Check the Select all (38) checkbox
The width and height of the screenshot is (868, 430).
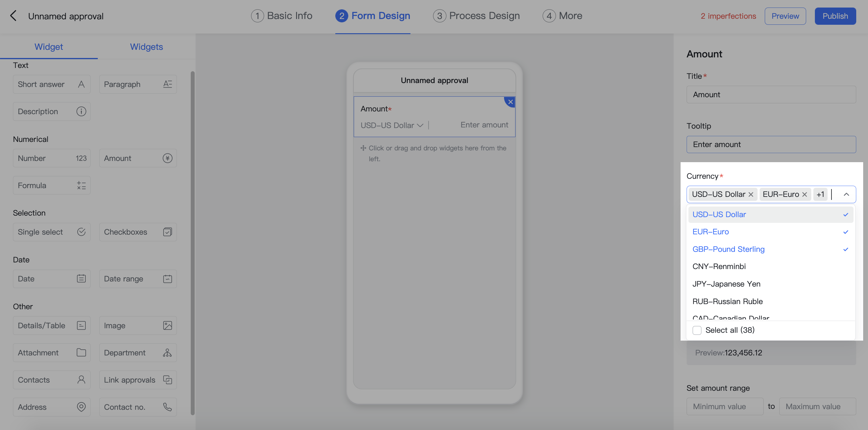tap(697, 330)
